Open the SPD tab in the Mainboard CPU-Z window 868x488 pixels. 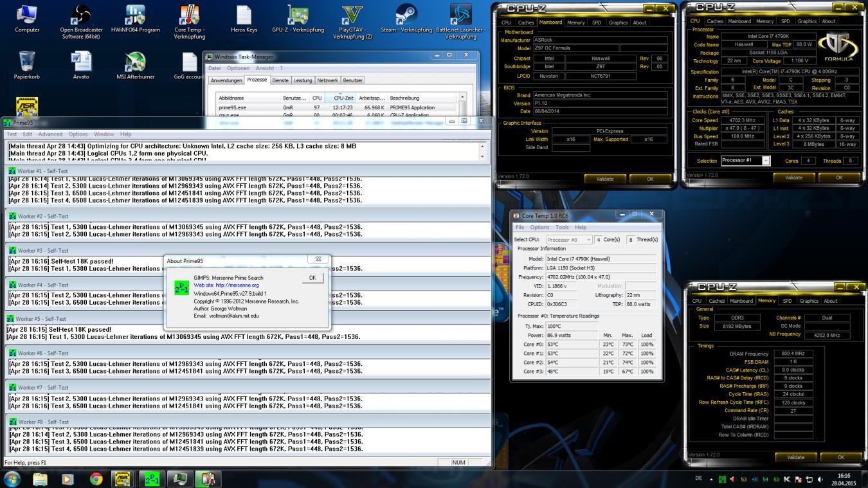[x=596, y=22]
